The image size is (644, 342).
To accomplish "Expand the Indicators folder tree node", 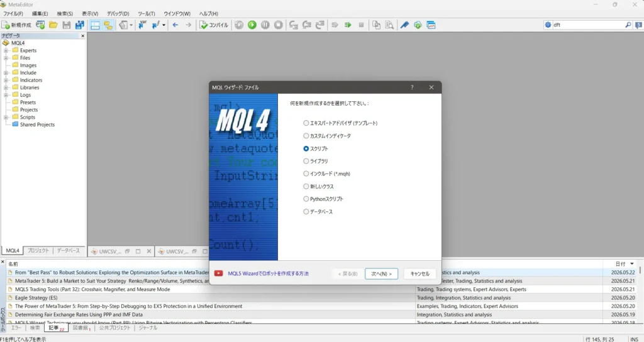I will [x=6, y=80].
